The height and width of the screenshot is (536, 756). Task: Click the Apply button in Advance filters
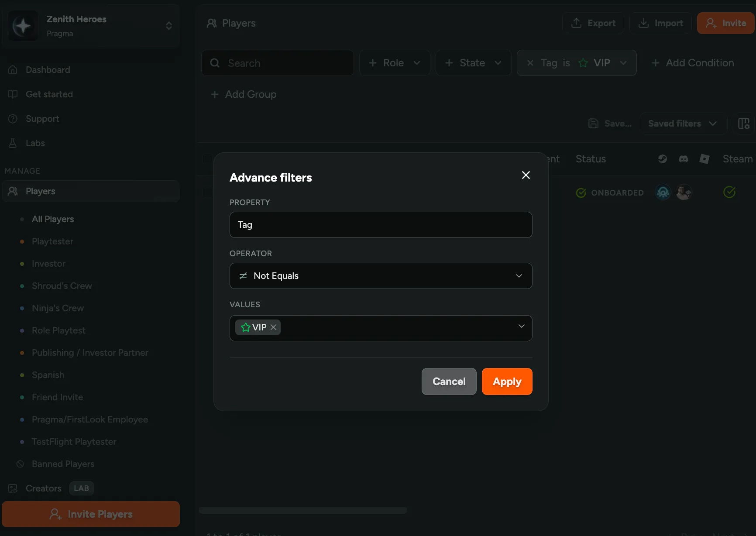[x=507, y=381]
